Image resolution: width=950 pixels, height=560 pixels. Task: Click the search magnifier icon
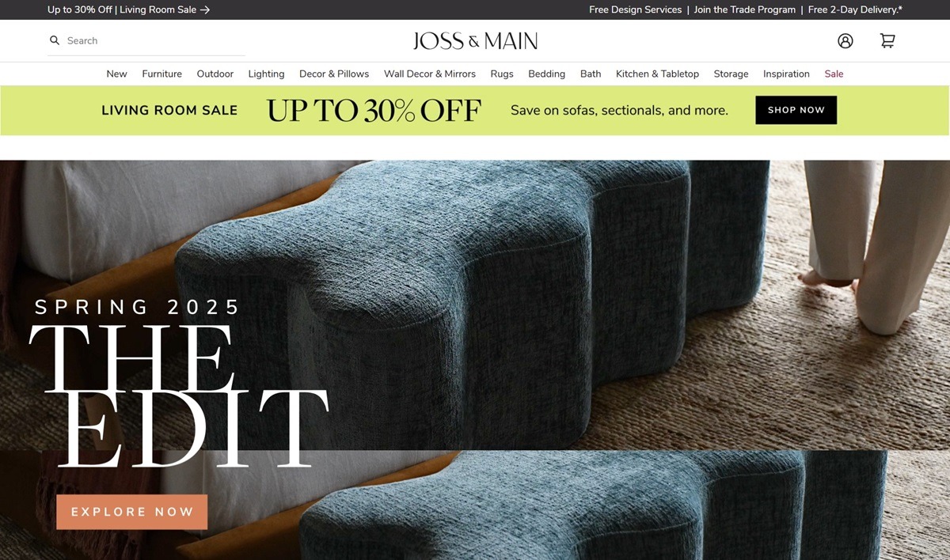coord(55,40)
